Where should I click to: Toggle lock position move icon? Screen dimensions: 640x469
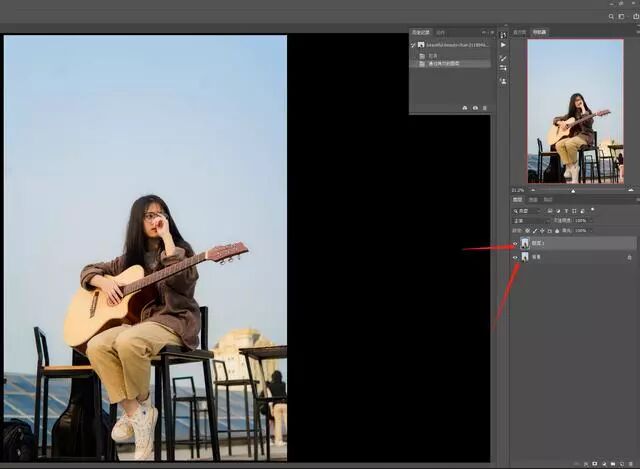[542, 231]
